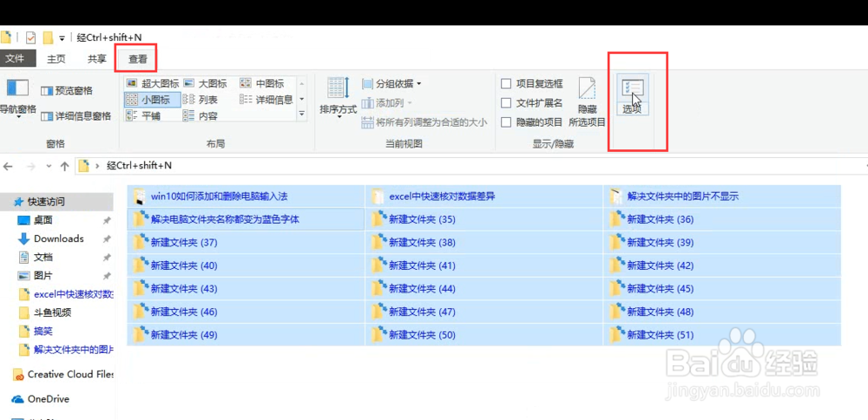Switch to the 共享 tab
This screenshot has height=420, width=868.
pyautogui.click(x=97, y=59)
